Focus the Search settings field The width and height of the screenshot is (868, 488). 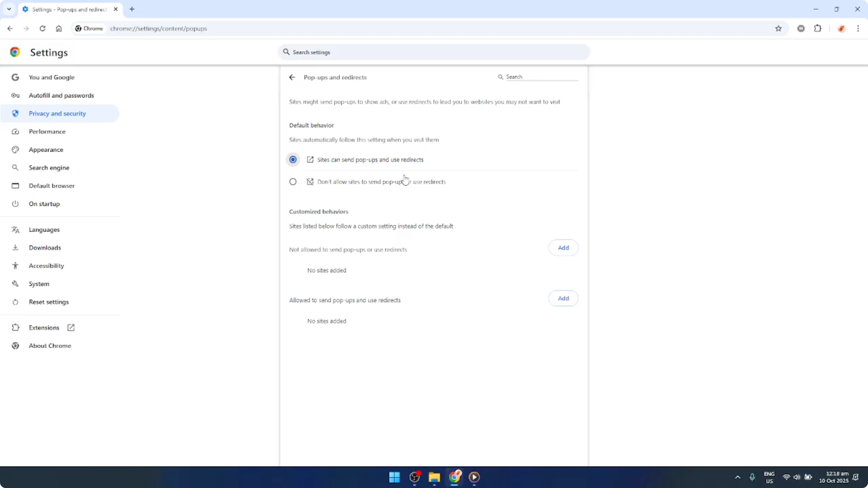tap(434, 52)
